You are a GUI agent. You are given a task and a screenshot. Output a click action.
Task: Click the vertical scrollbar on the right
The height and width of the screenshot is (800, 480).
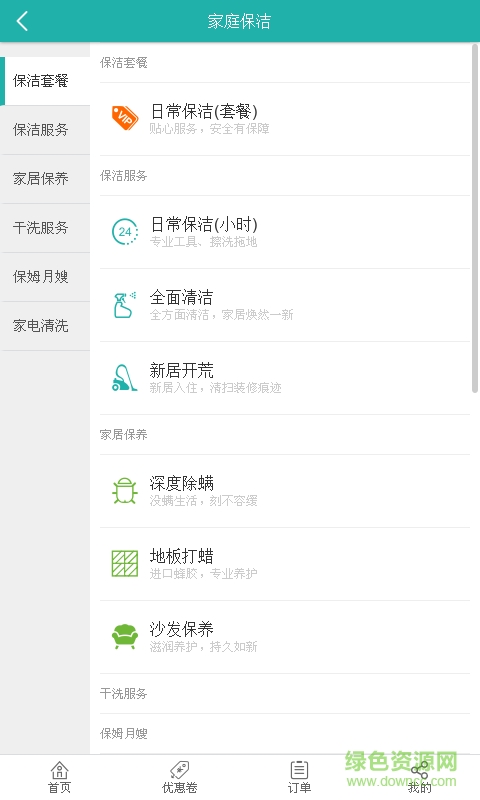click(x=475, y=218)
